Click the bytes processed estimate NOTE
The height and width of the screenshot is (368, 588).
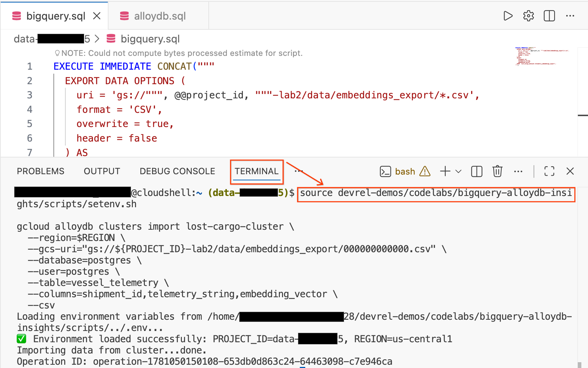[x=178, y=53]
